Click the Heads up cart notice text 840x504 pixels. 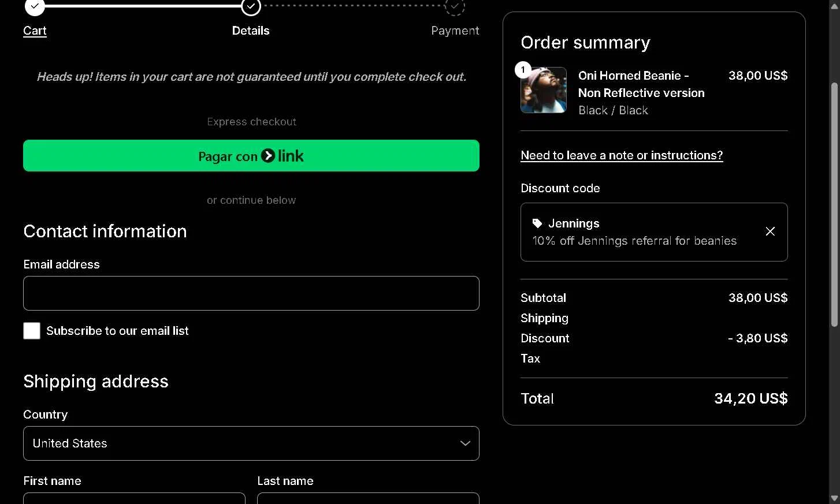pyautogui.click(x=251, y=77)
